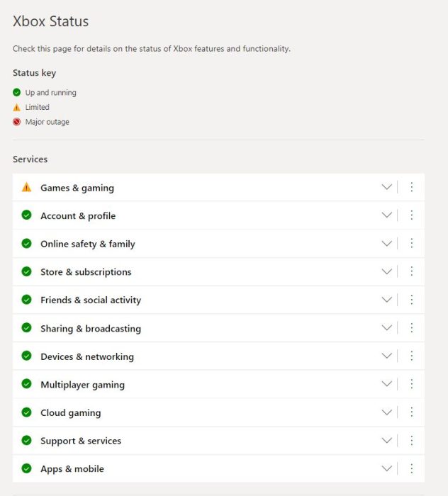The height and width of the screenshot is (496, 448).
Task: Click three-dot menu for Store & subscriptions
Action: [412, 271]
